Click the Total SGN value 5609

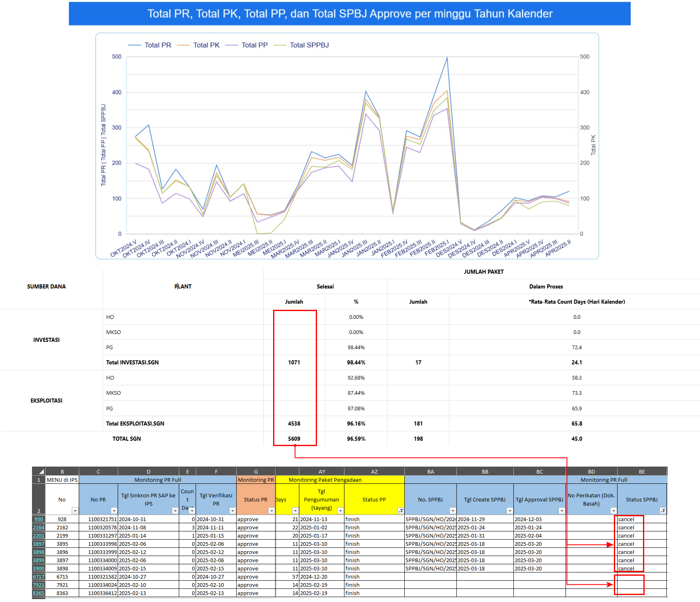[294, 439]
